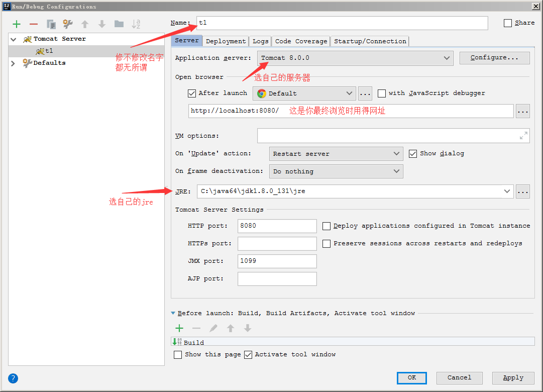Viewport: 543px width, 392px height.
Task: Click the Cancel button
Action: point(459,378)
